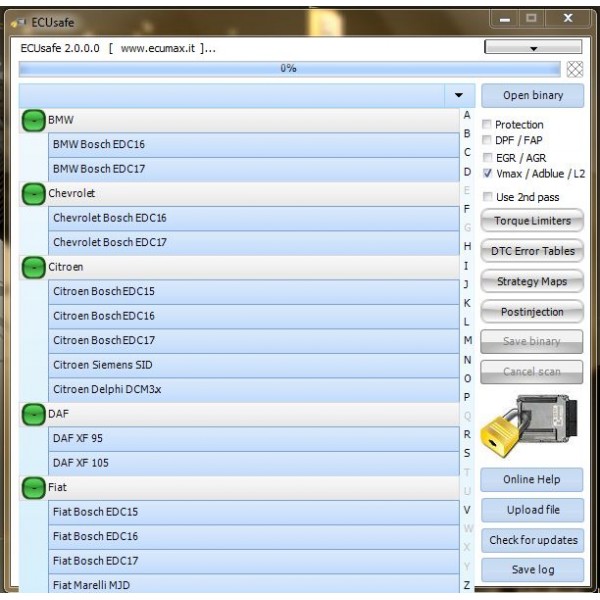
Task: Collapse the DAF group
Action: pos(34,414)
